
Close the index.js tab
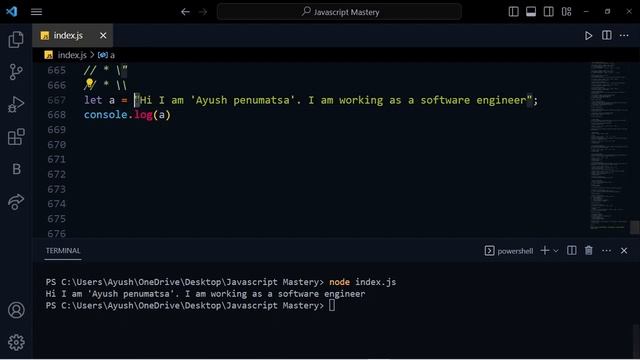click(103, 36)
